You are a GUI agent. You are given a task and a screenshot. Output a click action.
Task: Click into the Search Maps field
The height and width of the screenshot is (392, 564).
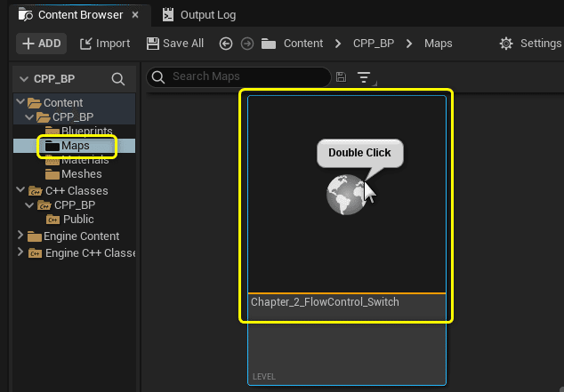click(238, 76)
